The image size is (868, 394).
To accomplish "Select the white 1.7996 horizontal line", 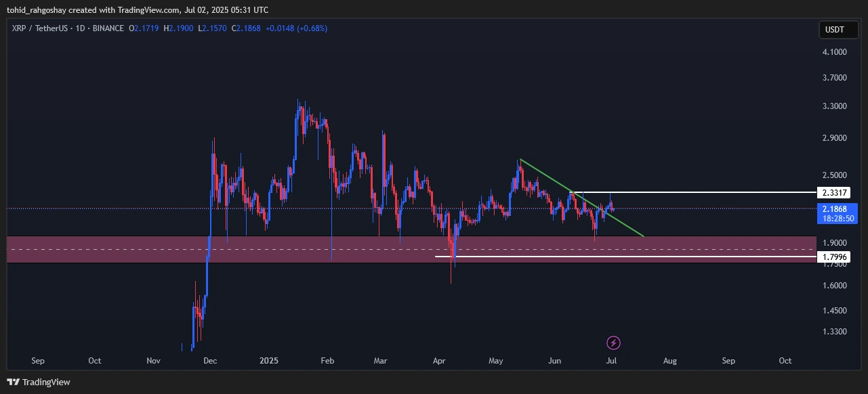I will pos(625,257).
